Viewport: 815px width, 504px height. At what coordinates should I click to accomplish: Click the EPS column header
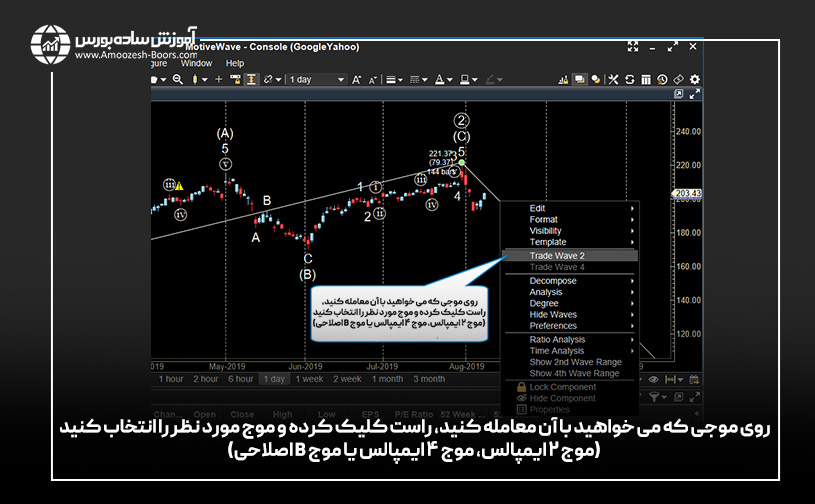[370, 414]
